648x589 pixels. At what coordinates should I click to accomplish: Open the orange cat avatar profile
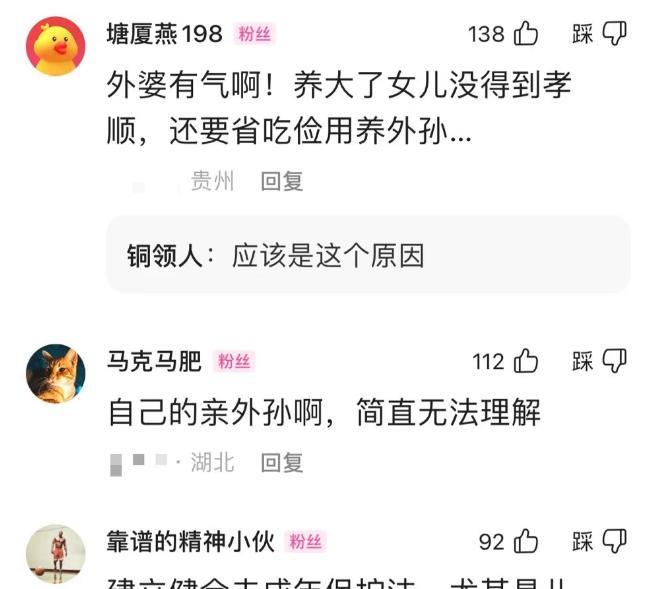pos(56,374)
